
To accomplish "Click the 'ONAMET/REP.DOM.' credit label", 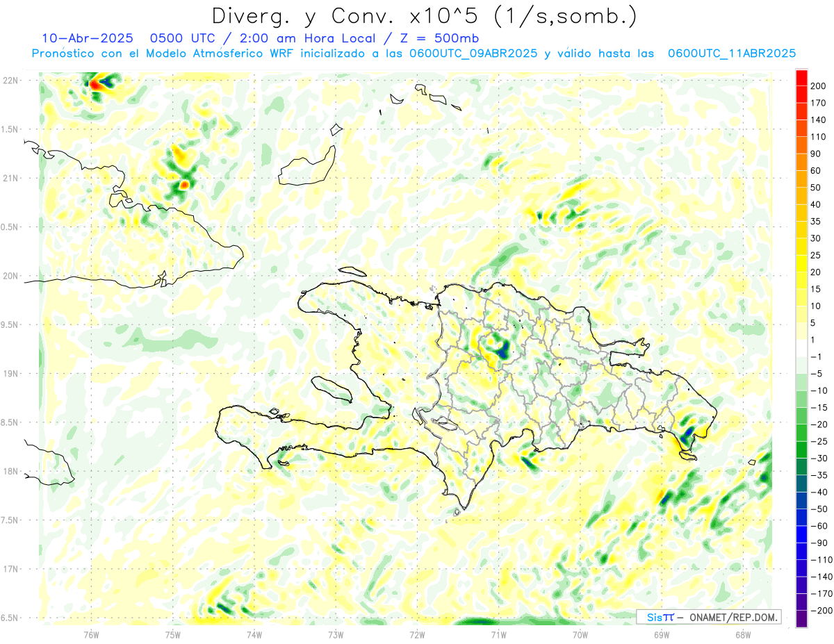I will (732, 617).
